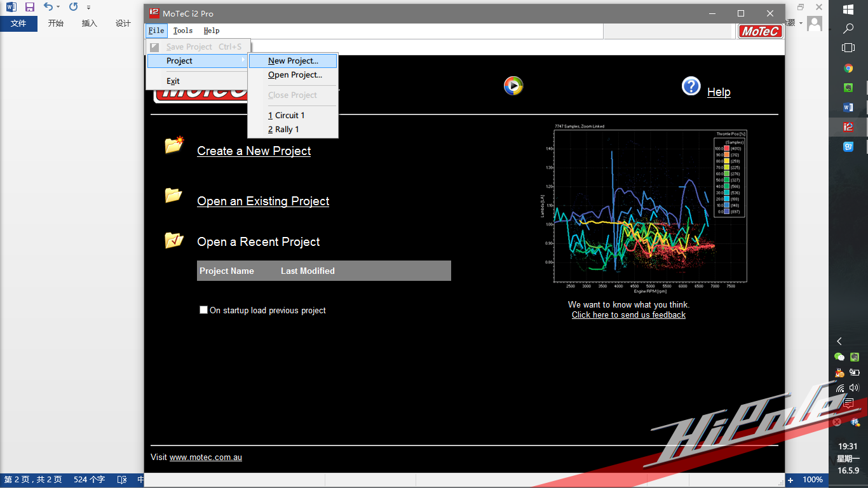The width and height of the screenshot is (868, 488).
Task: Open the File menu in MoTeC
Action: (156, 30)
